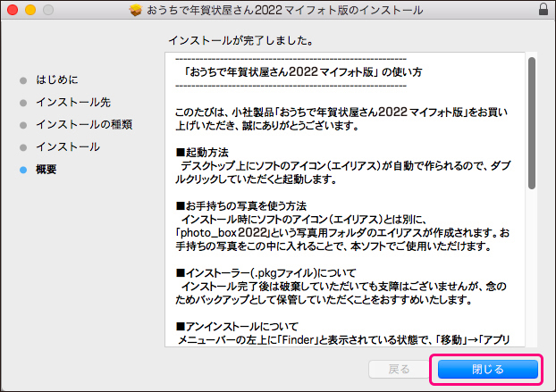The width and height of the screenshot is (556, 392).
Task: Click the gray bullet beside はじめに
Action: 23,80
